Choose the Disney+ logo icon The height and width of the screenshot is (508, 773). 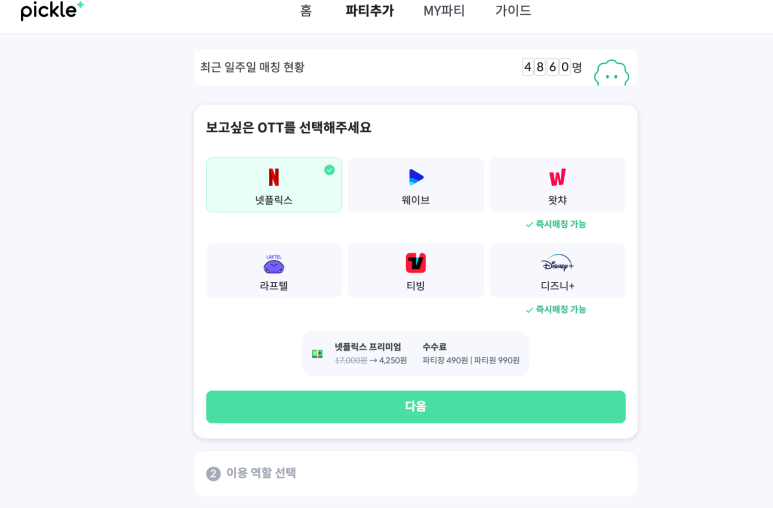558,263
